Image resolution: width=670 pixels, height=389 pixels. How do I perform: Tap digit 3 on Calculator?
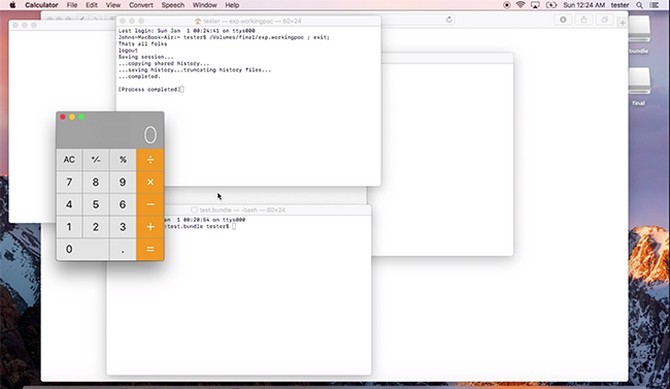123,227
